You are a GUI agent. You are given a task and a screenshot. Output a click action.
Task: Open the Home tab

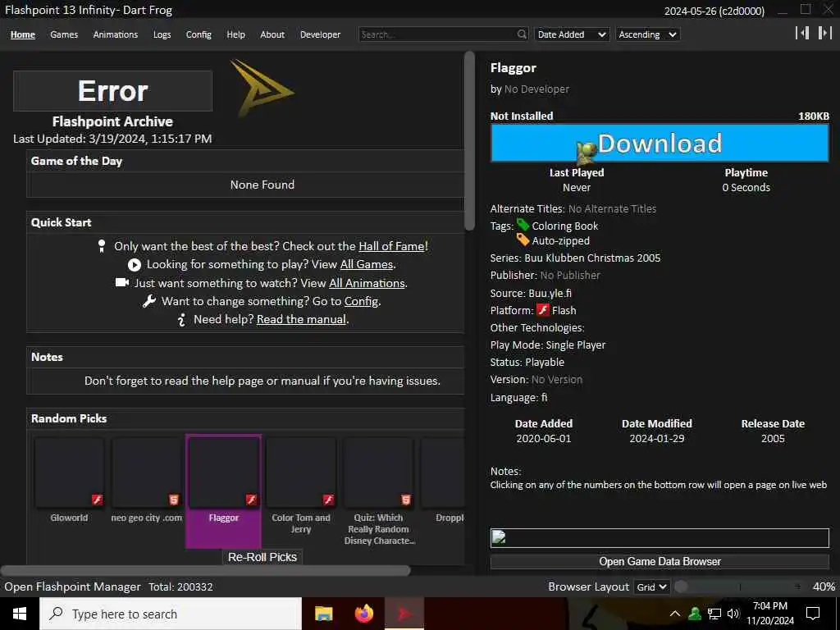coord(22,34)
